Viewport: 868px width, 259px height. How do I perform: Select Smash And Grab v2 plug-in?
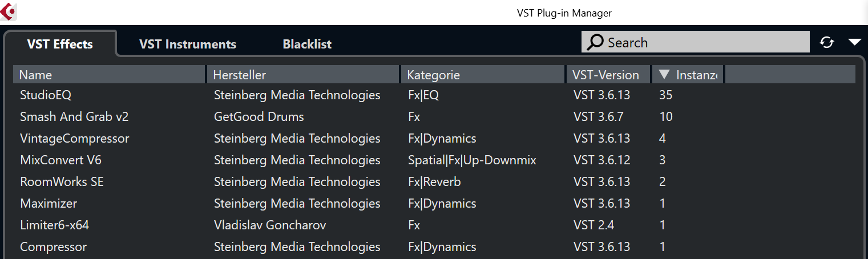[x=74, y=117]
